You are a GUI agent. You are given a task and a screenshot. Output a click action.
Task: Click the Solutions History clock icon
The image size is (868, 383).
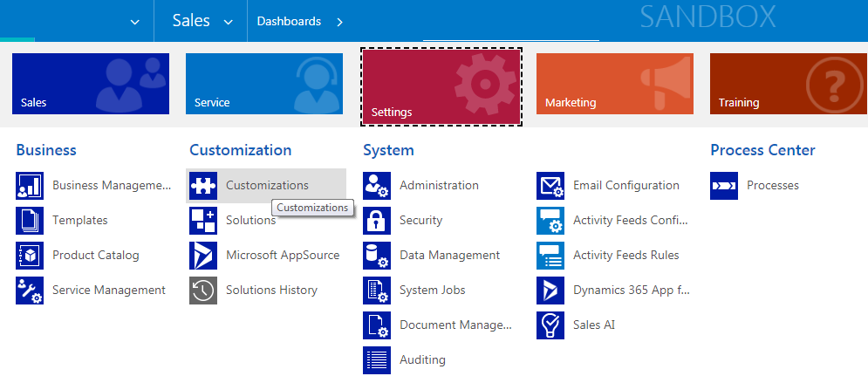coord(203,291)
